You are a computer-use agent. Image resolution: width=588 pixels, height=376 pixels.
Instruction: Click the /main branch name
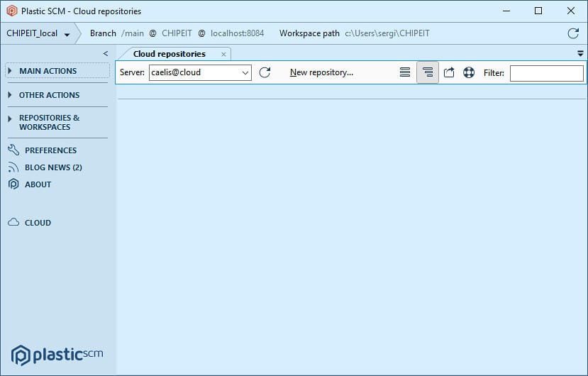click(x=133, y=33)
